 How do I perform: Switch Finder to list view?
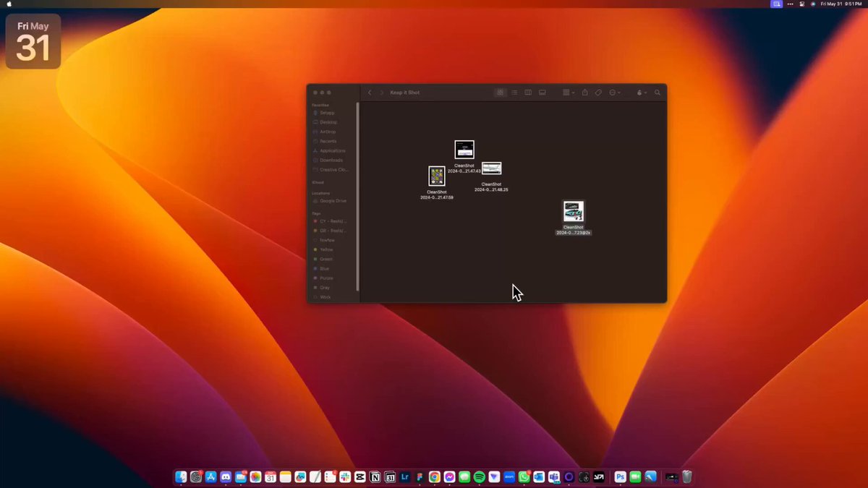point(514,93)
